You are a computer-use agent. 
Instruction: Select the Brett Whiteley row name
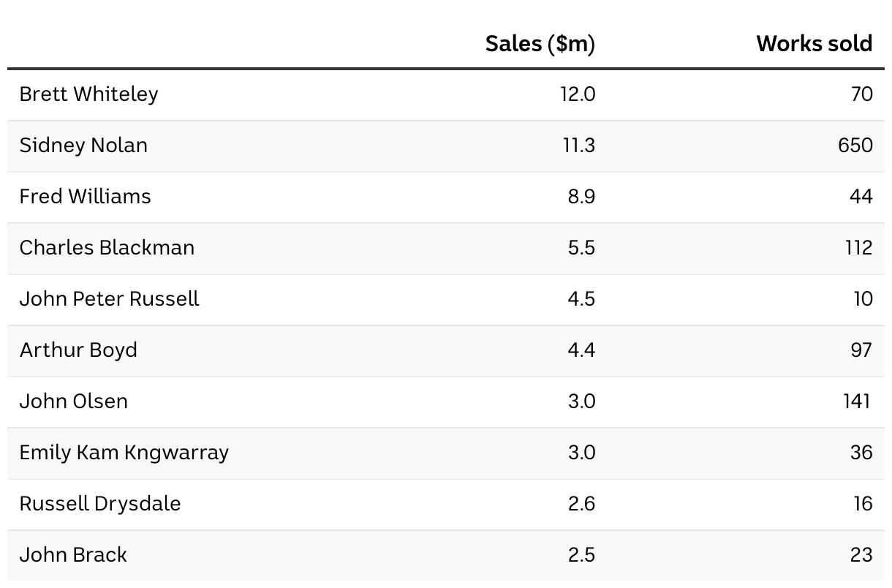[88, 94]
